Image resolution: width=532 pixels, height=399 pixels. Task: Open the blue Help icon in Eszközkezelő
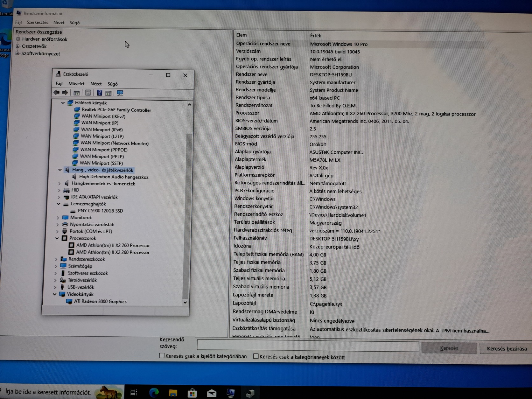100,93
